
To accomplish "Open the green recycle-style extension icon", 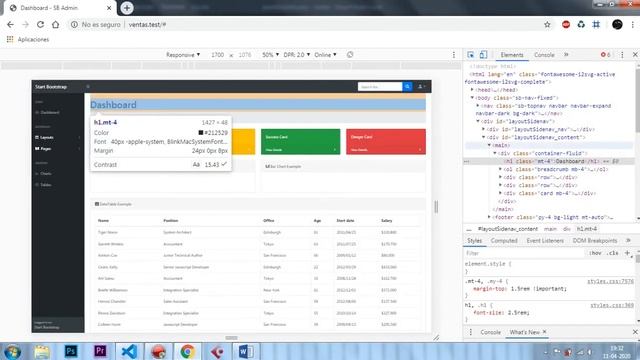I will coord(581,24).
